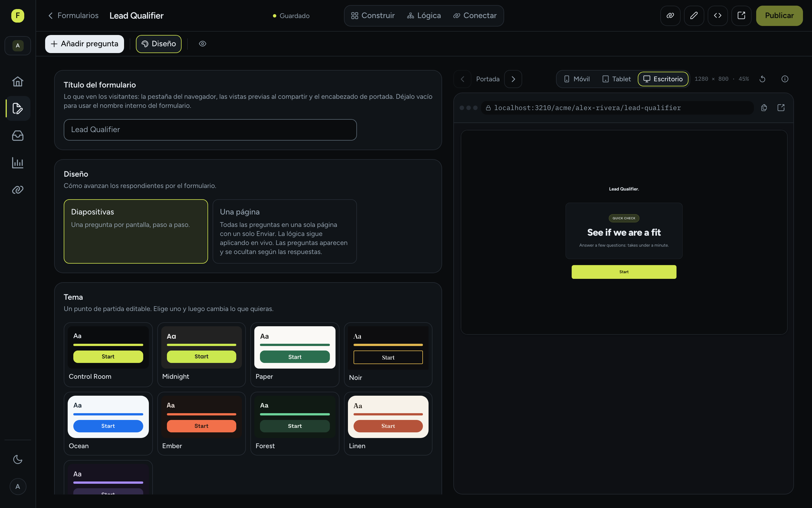Viewport: 812px width, 508px height.
Task: Choose the Control Room theme
Action: 108,354
